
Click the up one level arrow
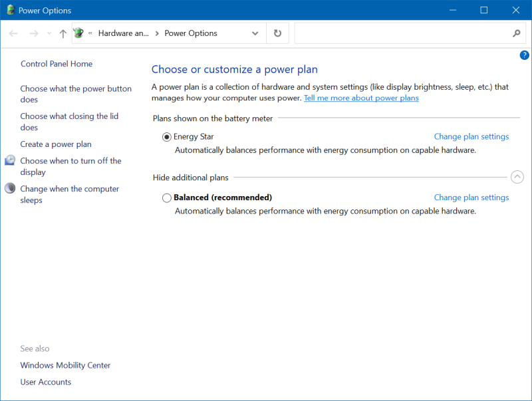tap(63, 33)
